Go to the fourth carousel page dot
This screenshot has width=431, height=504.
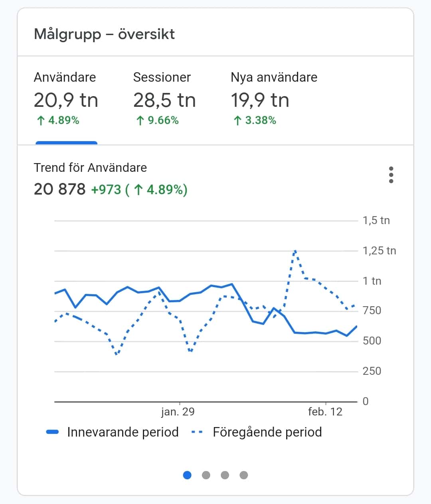tap(244, 475)
